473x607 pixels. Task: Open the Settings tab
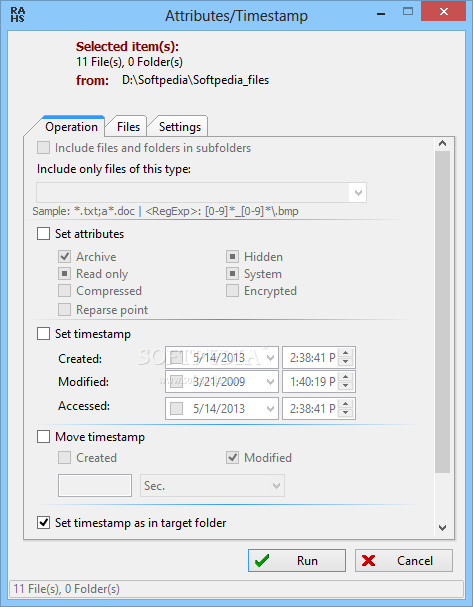coord(180,127)
